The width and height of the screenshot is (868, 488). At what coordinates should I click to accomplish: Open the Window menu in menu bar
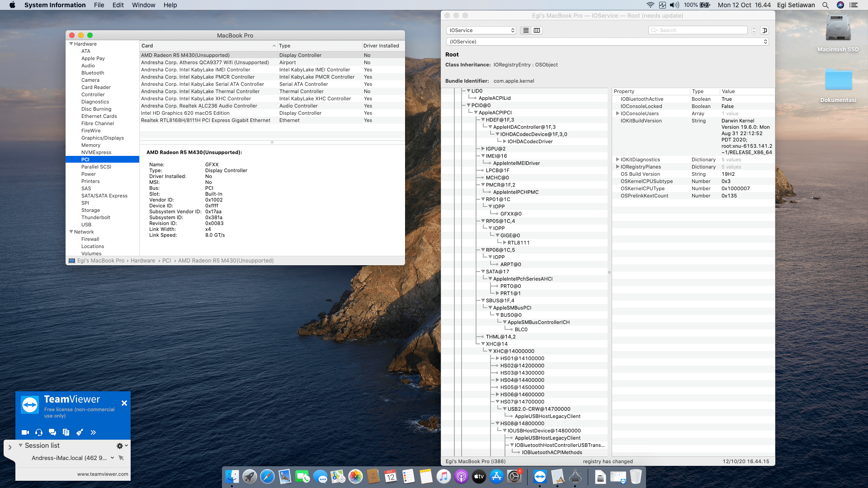point(143,5)
